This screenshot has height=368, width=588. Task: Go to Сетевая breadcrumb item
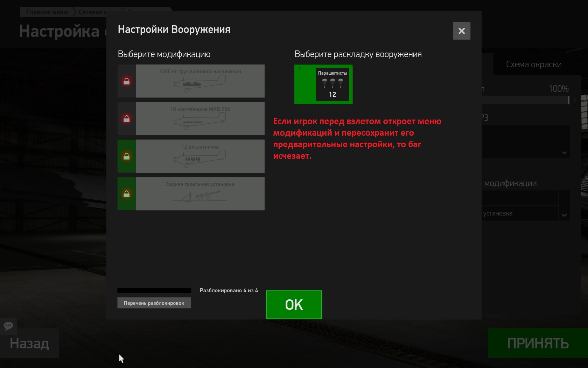pos(93,12)
